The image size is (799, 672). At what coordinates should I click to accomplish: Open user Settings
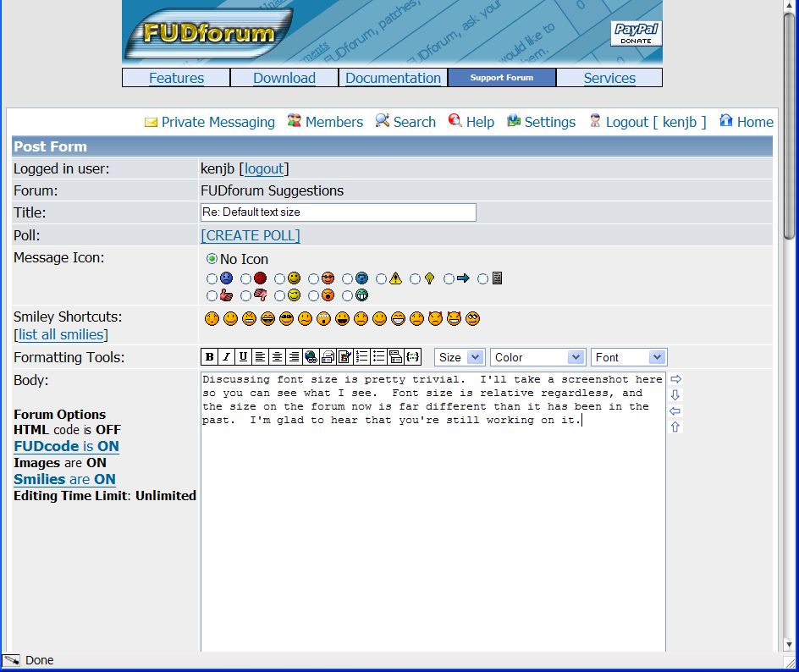tap(541, 122)
